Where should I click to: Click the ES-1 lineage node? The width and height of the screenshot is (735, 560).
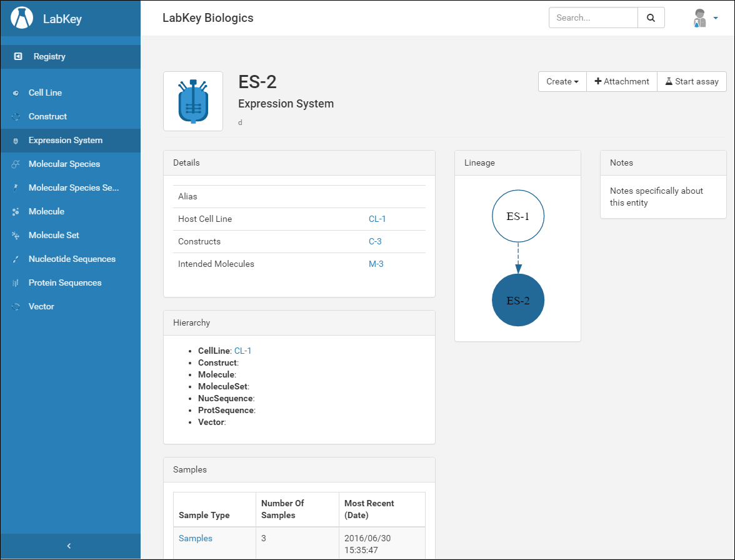[x=518, y=216]
